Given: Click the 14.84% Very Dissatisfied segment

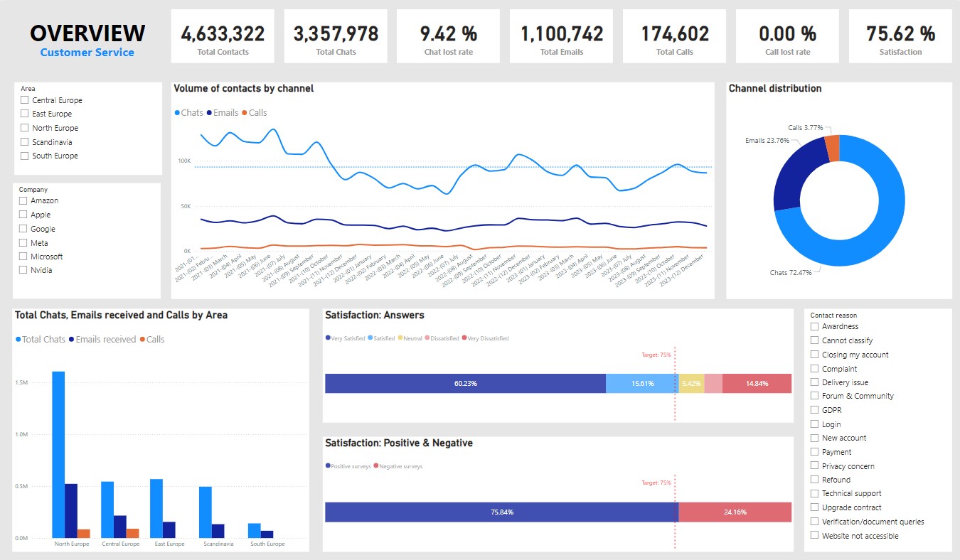Looking at the screenshot, I should click(757, 383).
